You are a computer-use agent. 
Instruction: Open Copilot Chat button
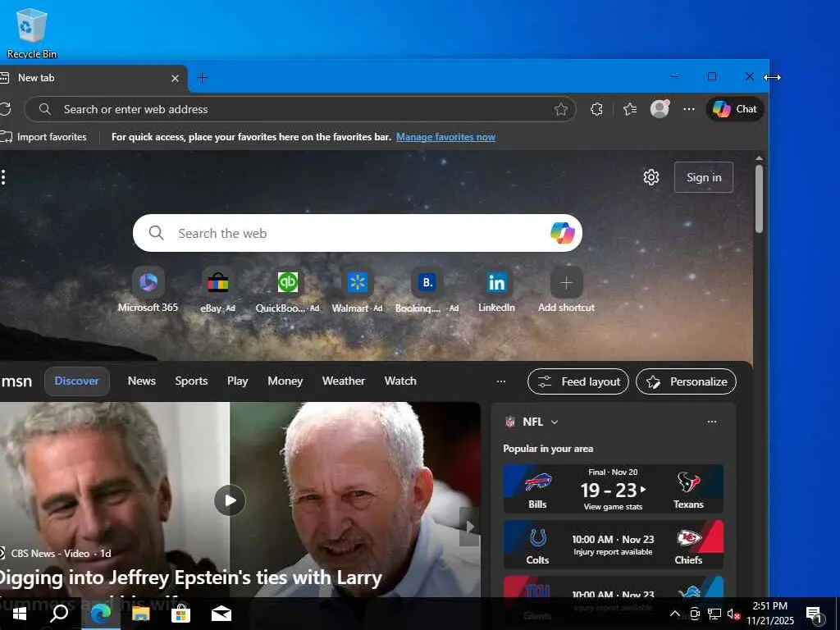click(x=735, y=109)
